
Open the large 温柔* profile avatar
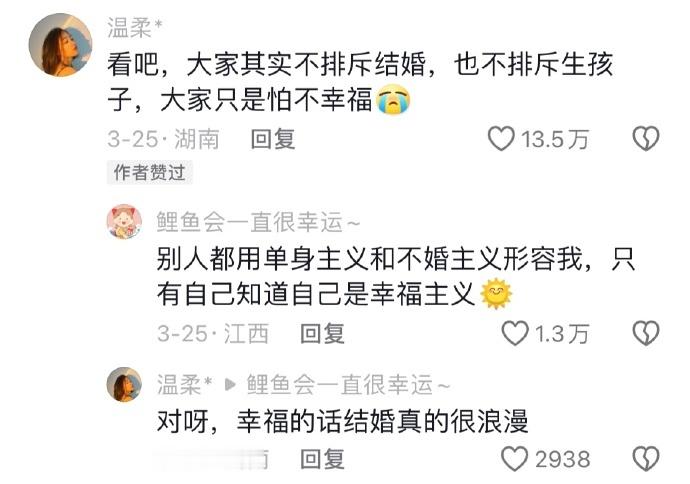(61, 45)
